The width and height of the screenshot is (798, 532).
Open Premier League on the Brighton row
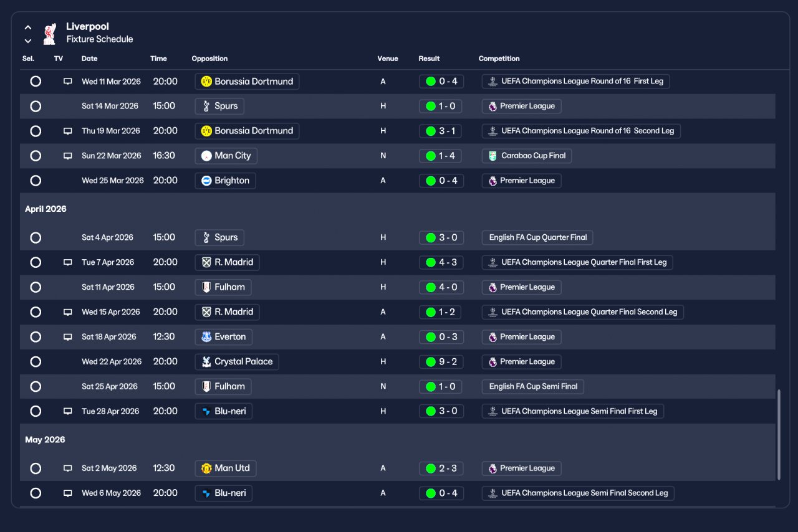coord(522,181)
